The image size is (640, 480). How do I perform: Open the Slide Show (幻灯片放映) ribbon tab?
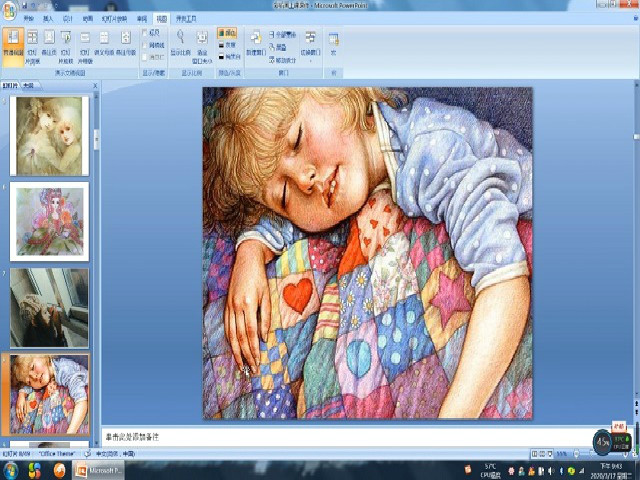pos(114,19)
